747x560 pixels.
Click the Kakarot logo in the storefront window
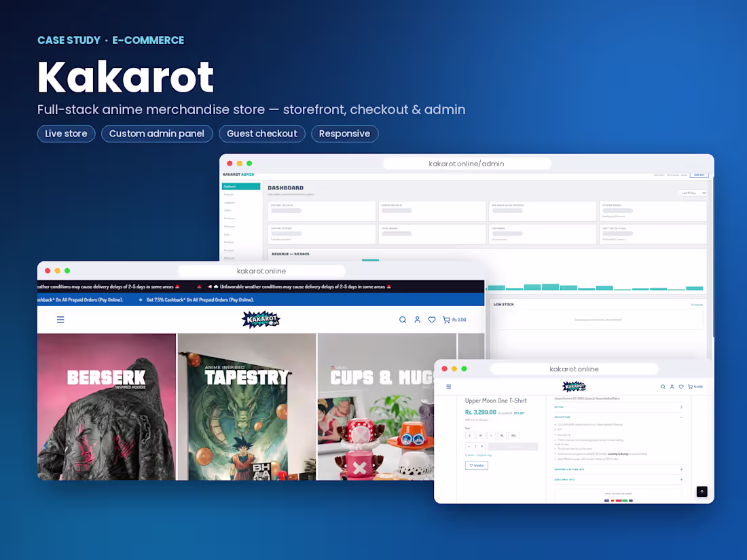coord(261,319)
